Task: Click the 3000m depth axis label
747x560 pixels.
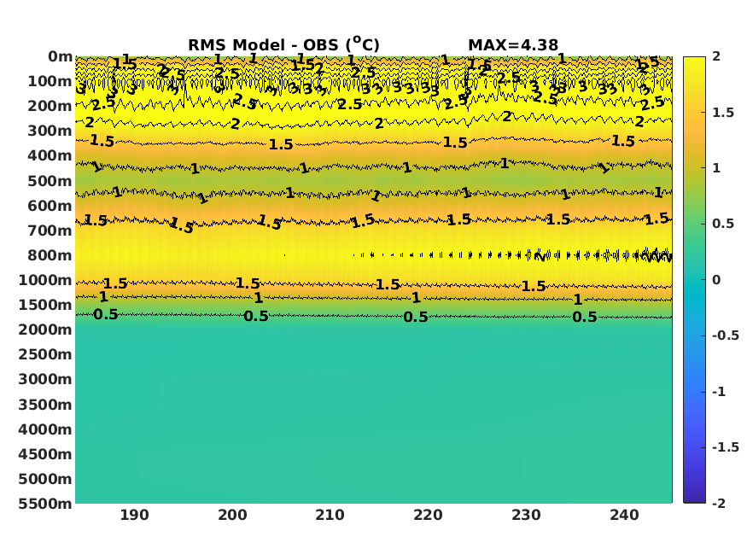Action: pos(46,380)
